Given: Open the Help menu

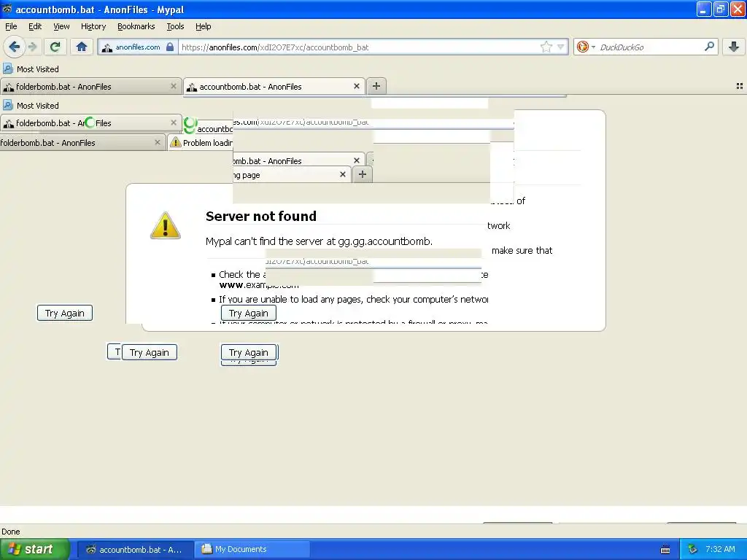Looking at the screenshot, I should tap(203, 26).
